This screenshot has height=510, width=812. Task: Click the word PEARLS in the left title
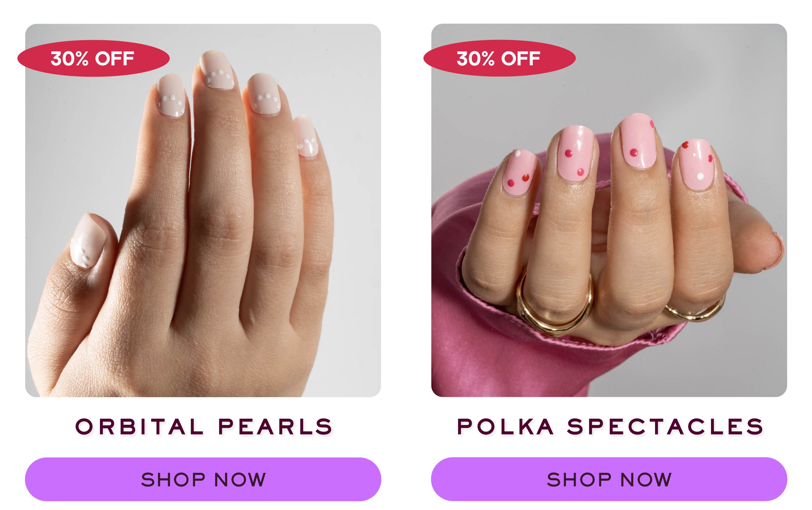pyautogui.click(x=275, y=427)
